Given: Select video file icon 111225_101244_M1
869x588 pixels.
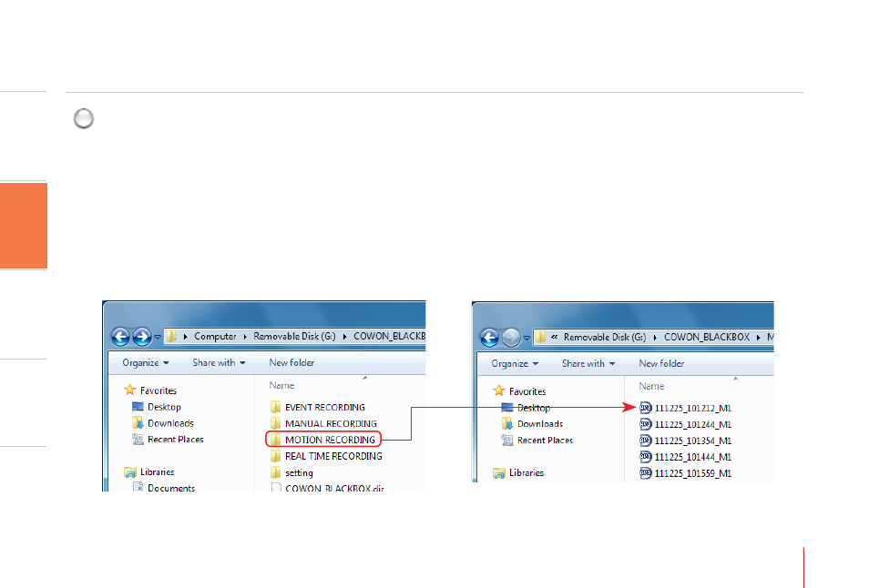Looking at the screenshot, I should 645,424.
